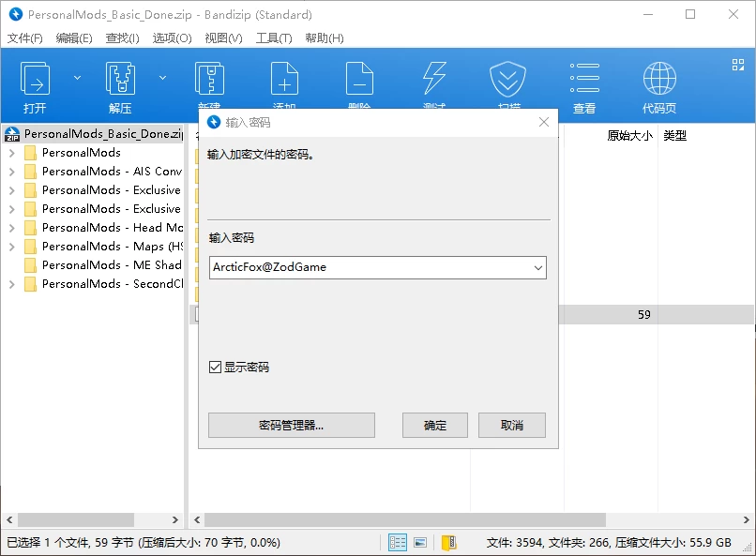
Task: Click the 查看 (View) list icon
Action: tap(584, 78)
